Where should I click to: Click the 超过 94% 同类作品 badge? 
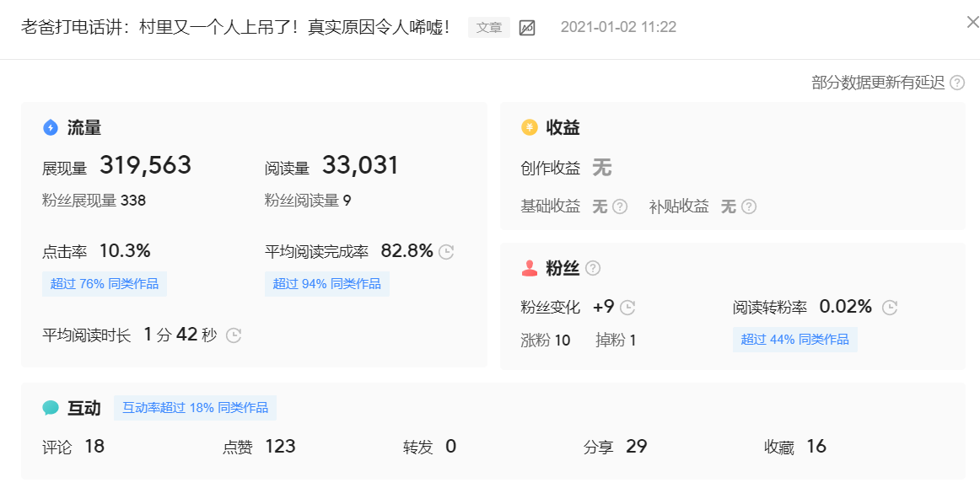326,284
